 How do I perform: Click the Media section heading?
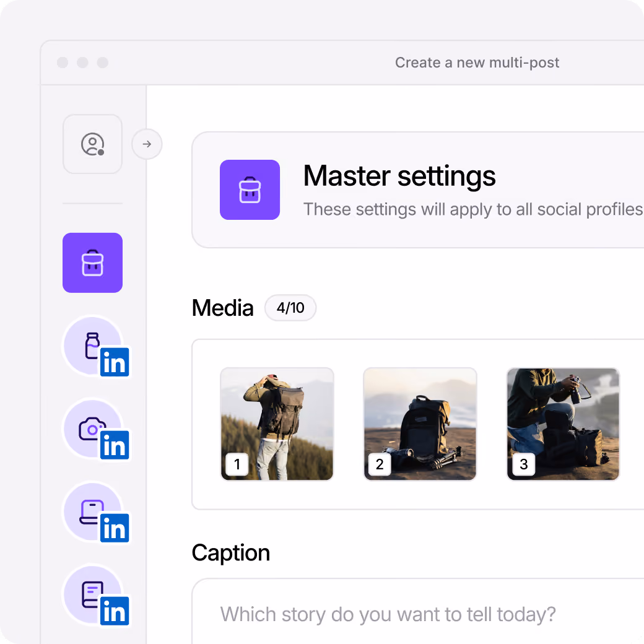tap(222, 308)
